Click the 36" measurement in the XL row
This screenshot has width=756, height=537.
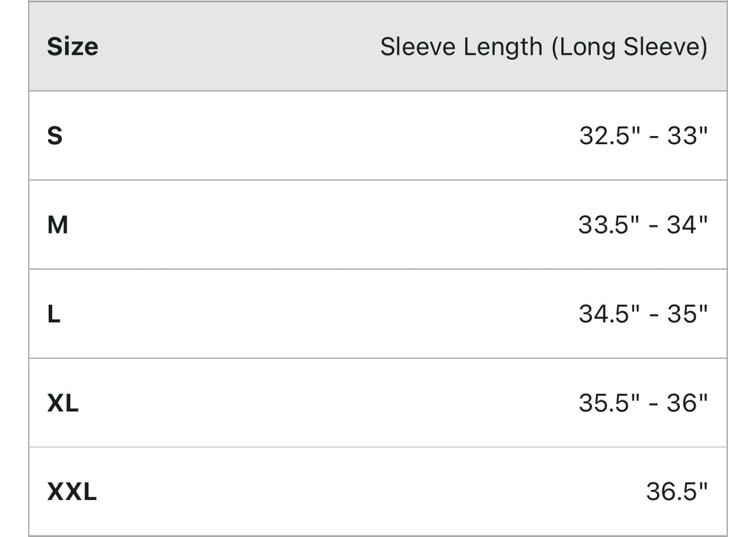687,403
